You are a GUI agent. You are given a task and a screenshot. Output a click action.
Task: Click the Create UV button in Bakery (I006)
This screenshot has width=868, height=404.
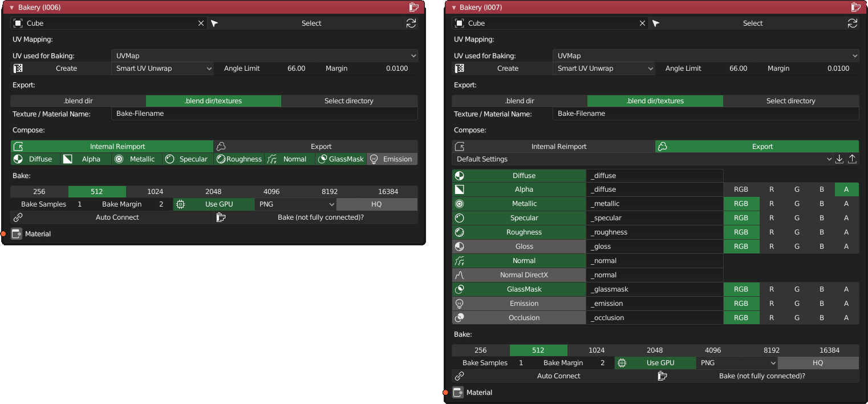tap(60, 68)
